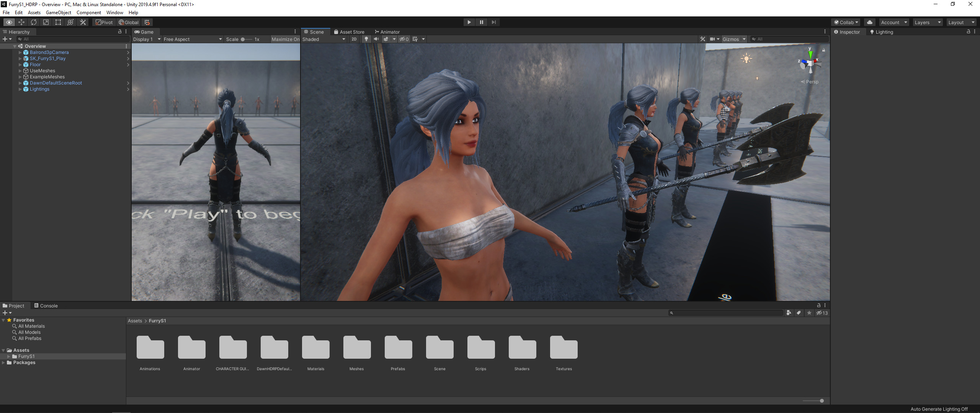Open the Free Aspect dropdown
Image resolution: width=980 pixels, height=413 pixels.
tap(193, 39)
